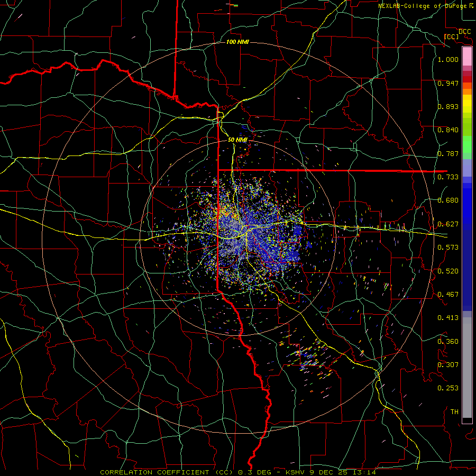Image resolution: width=476 pixels, height=476 pixels.
Task: Click the 0.520 scale value
Action: pos(448,271)
